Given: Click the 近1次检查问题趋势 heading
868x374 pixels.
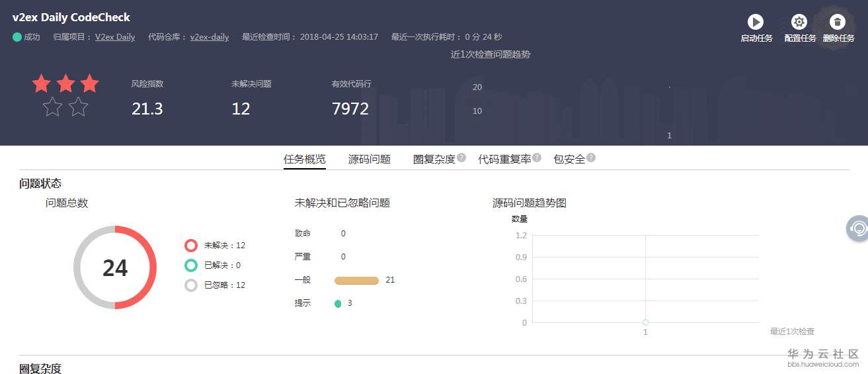Looking at the screenshot, I should click(x=491, y=54).
